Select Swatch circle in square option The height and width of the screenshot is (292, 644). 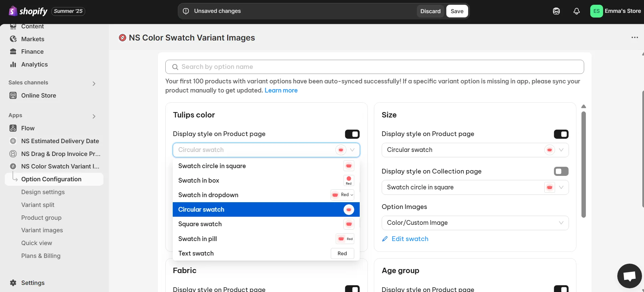[x=266, y=166]
